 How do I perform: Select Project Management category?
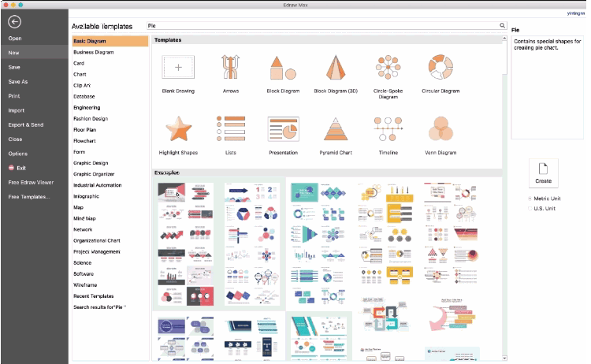pyautogui.click(x=96, y=251)
